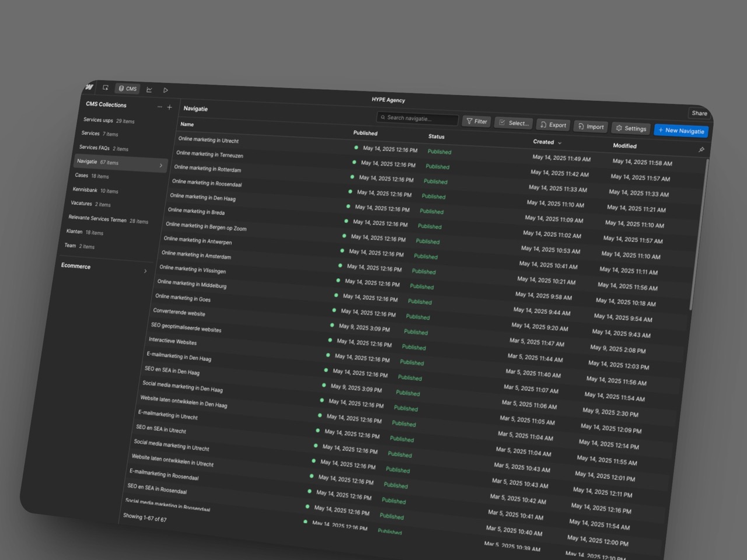Open item Social media marketing in Den Haag

pos(183,386)
